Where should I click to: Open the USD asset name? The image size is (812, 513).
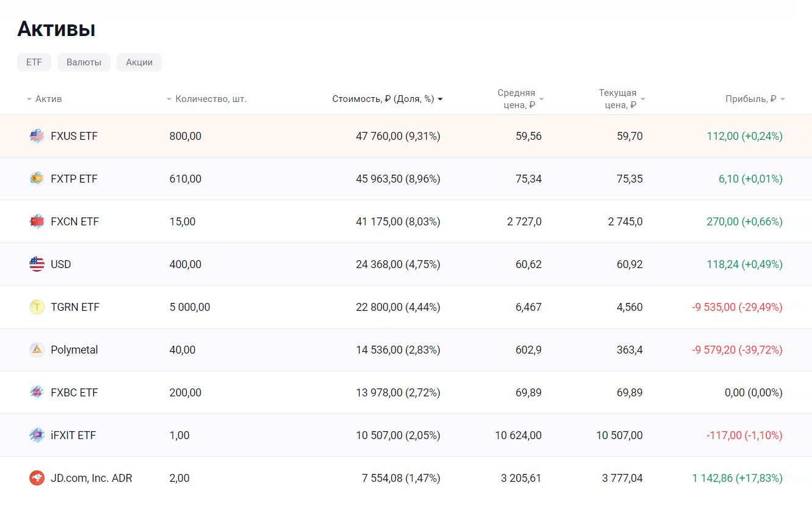(61, 264)
